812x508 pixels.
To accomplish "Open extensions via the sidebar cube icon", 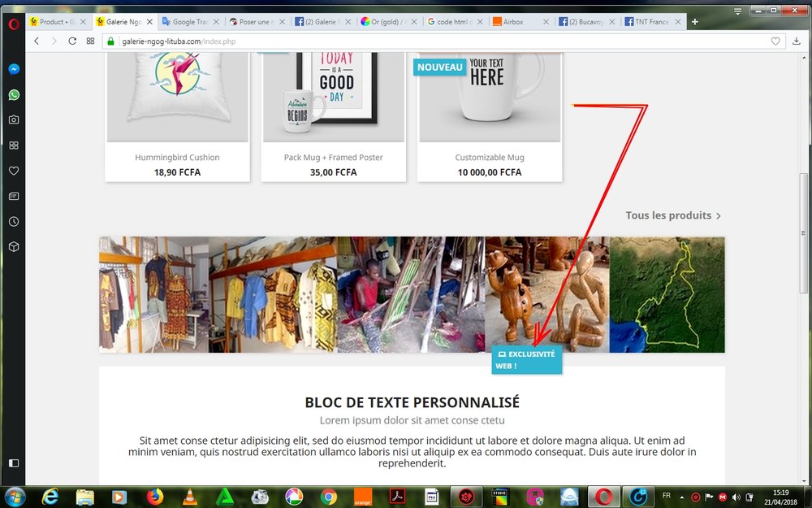I will pos(13,246).
